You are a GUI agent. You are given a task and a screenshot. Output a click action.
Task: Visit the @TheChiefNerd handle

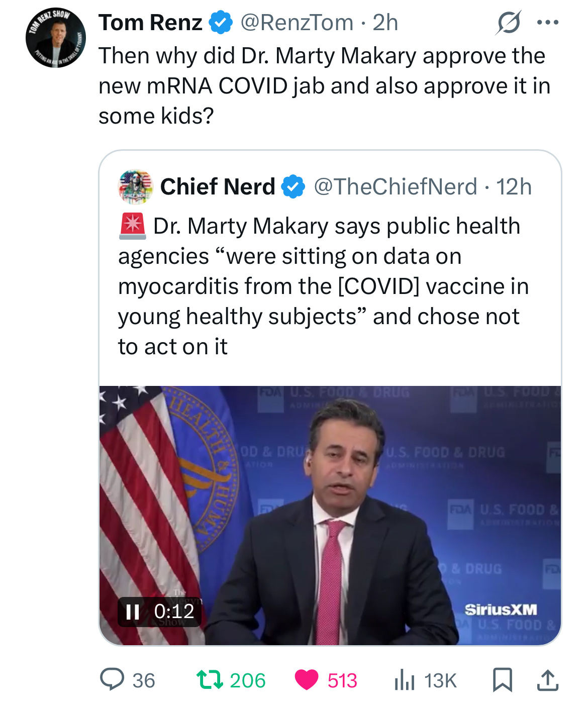click(396, 187)
